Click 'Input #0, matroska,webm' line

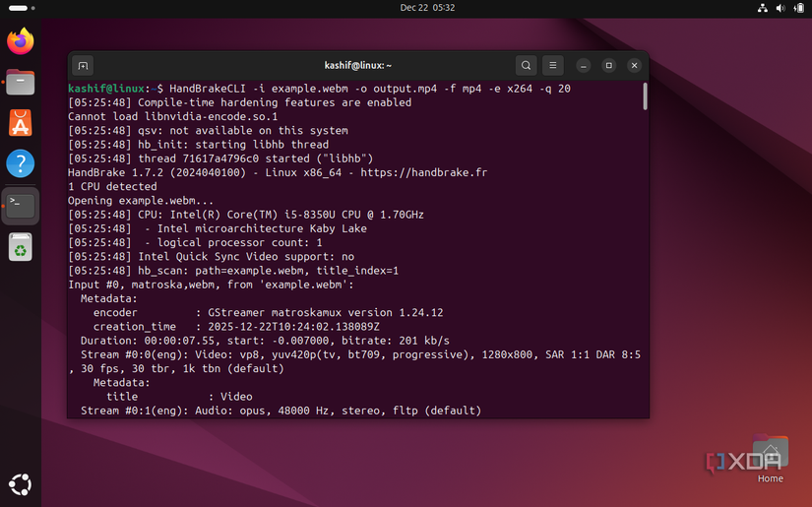[x=211, y=285]
